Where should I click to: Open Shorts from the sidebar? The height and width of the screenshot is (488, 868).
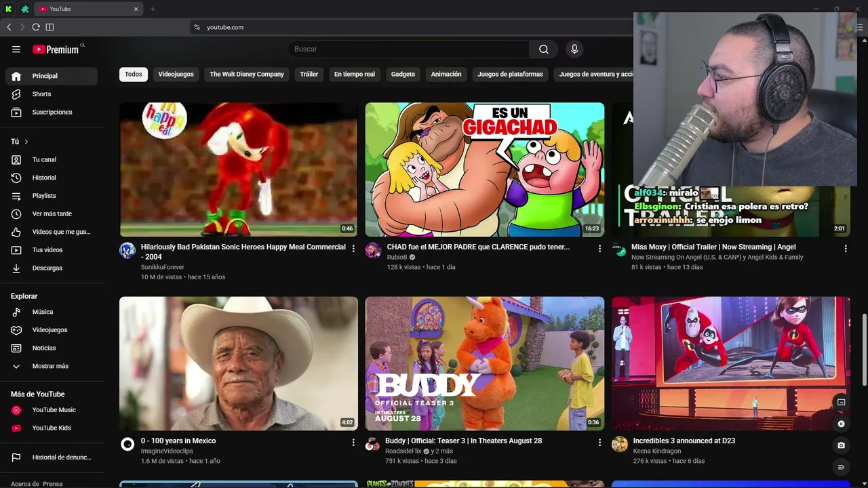click(52, 94)
